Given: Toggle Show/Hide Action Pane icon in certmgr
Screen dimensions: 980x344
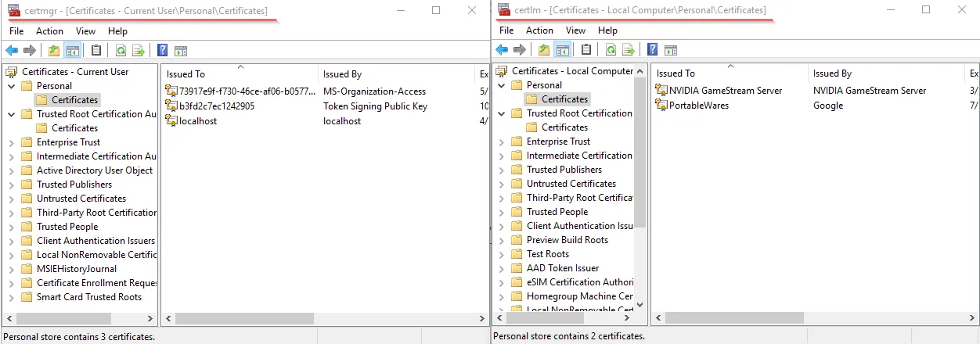Looking at the screenshot, I should 181,51.
